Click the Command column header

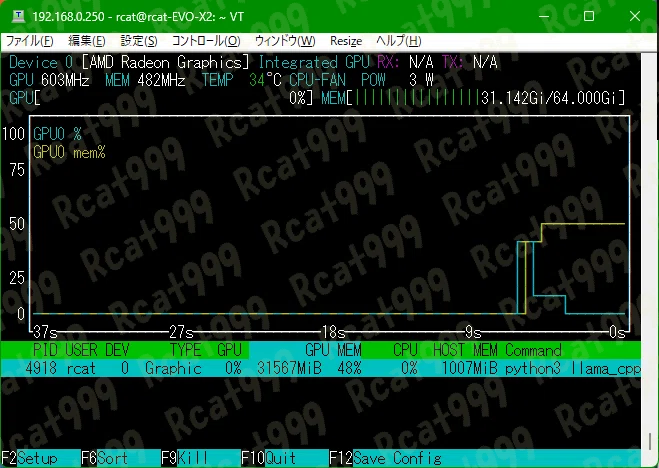pos(533,350)
